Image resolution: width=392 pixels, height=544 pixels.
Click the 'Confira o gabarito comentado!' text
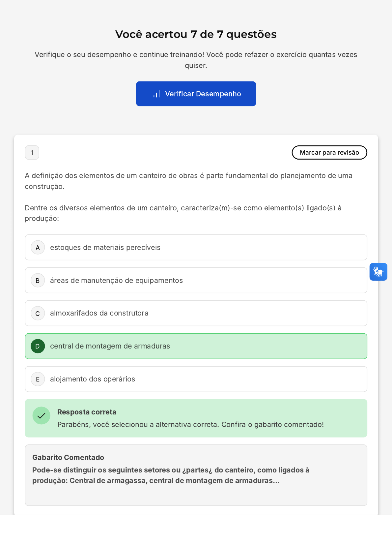coord(272,425)
